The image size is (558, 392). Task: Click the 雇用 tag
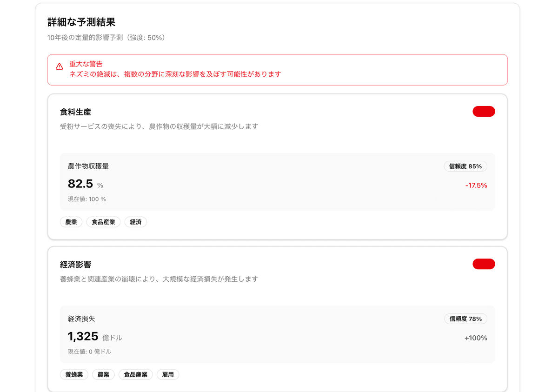point(168,375)
